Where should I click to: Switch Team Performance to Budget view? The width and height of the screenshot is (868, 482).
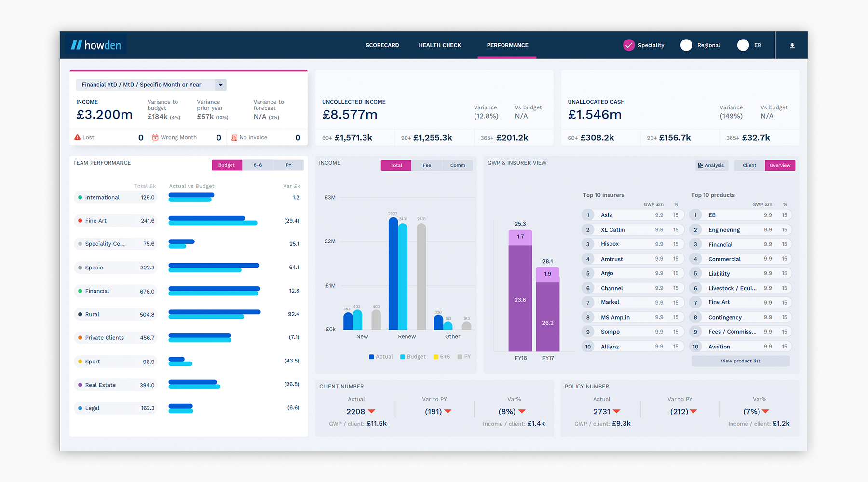[x=227, y=165]
